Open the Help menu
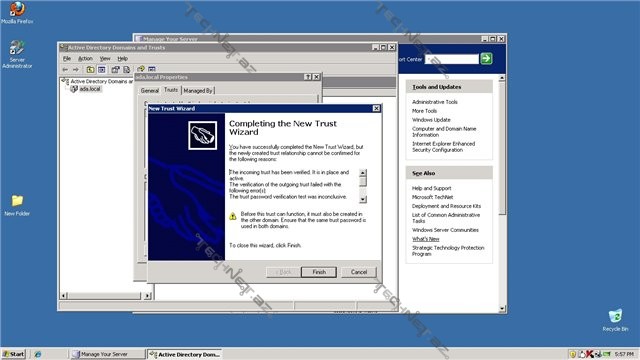This screenshot has height=360, width=640. 122,58
